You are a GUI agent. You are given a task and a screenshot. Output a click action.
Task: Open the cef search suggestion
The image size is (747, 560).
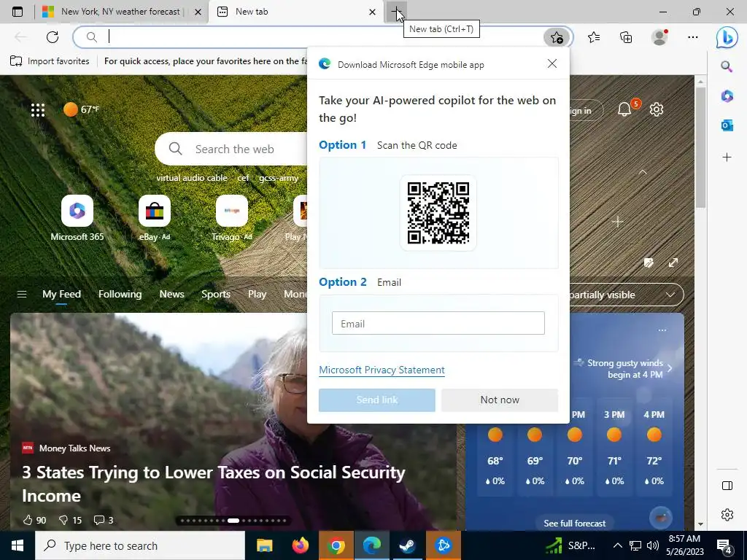244,178
